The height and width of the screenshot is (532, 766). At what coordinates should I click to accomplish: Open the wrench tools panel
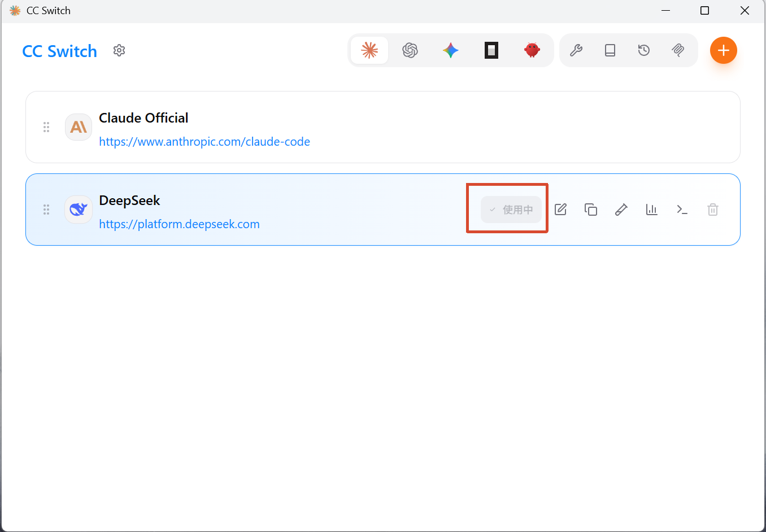coord(576,50)
